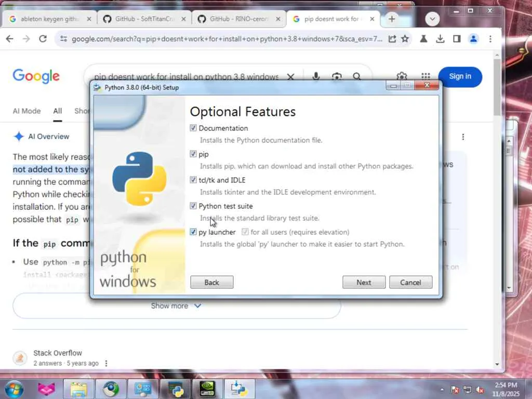This screenshot has height=399, width=532.
Task: Click the Chrome page vertical scrollbar
Action: click(497, 87)
